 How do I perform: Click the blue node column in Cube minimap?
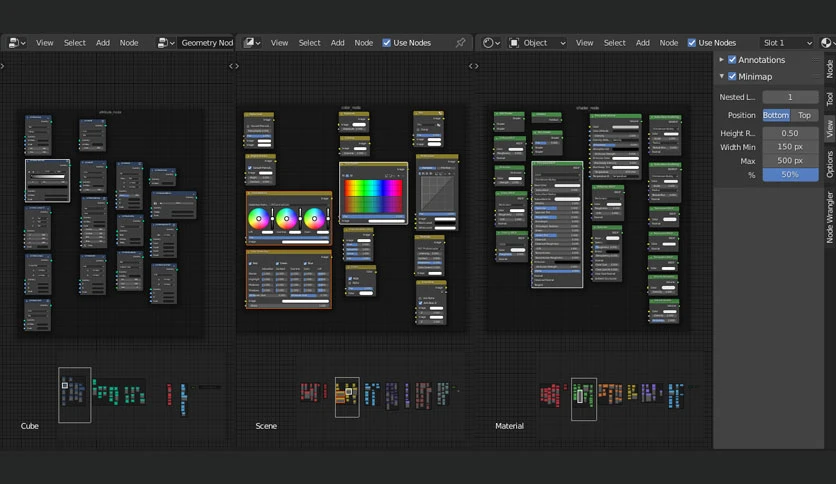coord(183,399)
